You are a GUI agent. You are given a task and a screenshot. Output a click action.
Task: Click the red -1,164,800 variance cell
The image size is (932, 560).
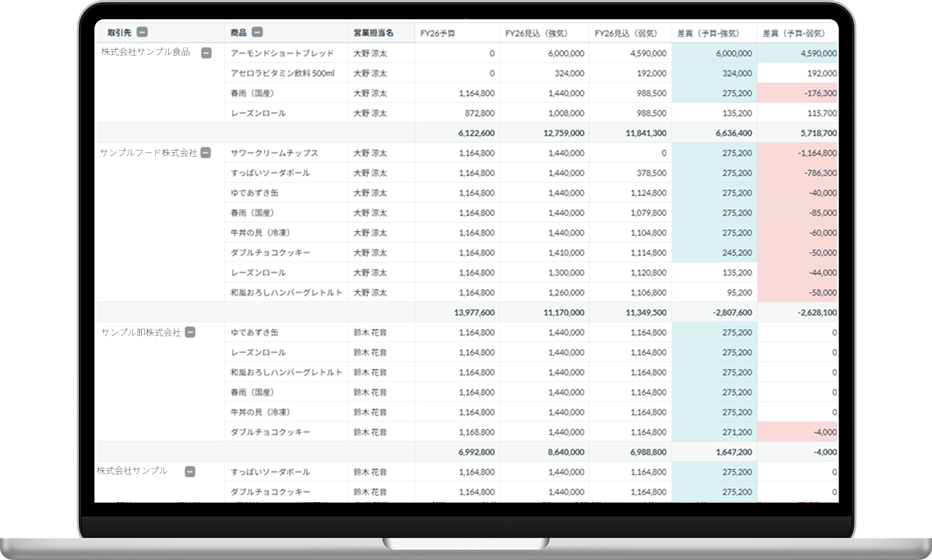[798, 153]
